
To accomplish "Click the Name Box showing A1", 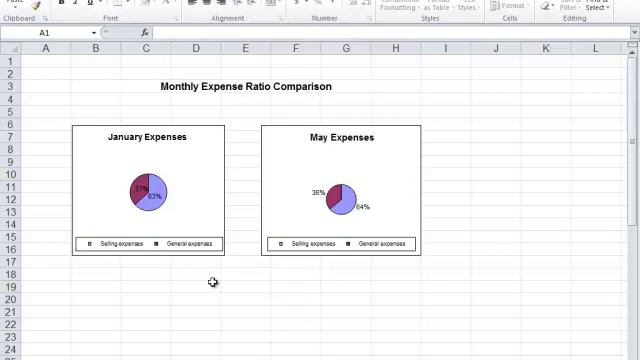I will coord(44,33).
